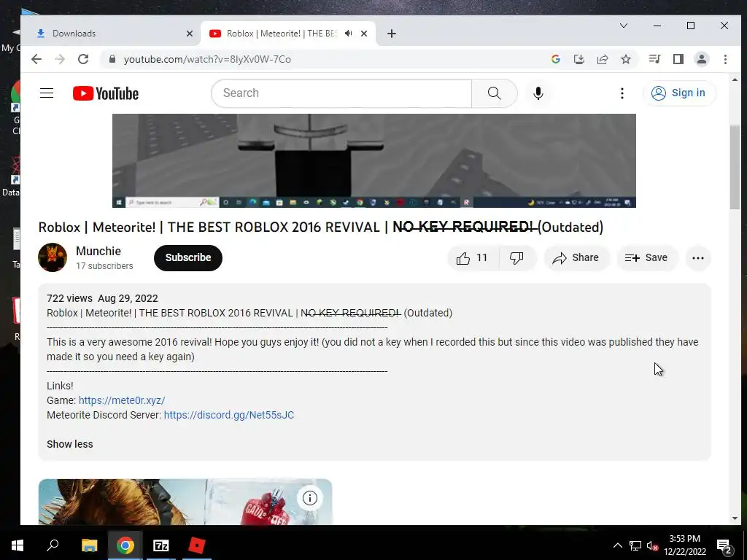View site info via lock icon
The height and width of the screenshot is (560, 747).
pos(112,59)
